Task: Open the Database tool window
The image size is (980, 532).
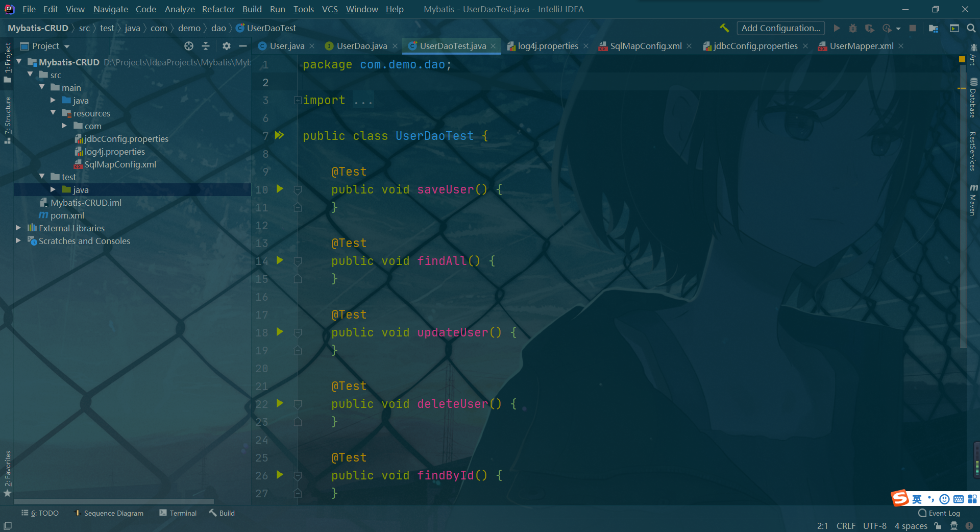Action: click(973, 98)
